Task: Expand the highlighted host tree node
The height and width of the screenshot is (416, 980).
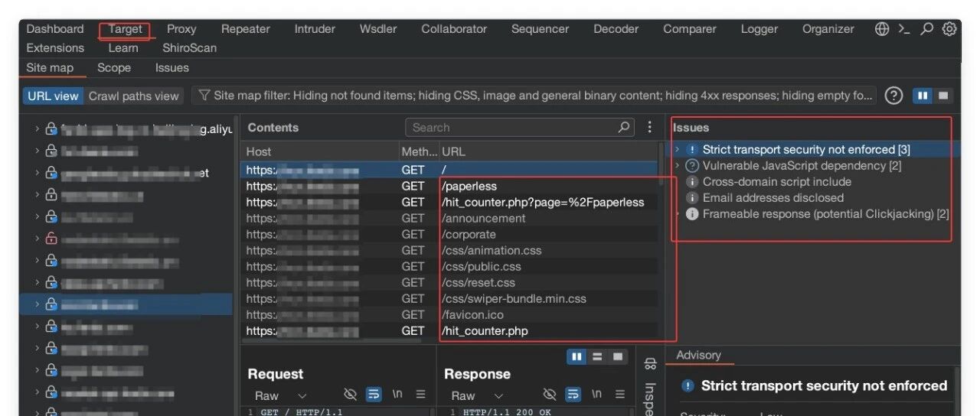Action: click(37, 304)
